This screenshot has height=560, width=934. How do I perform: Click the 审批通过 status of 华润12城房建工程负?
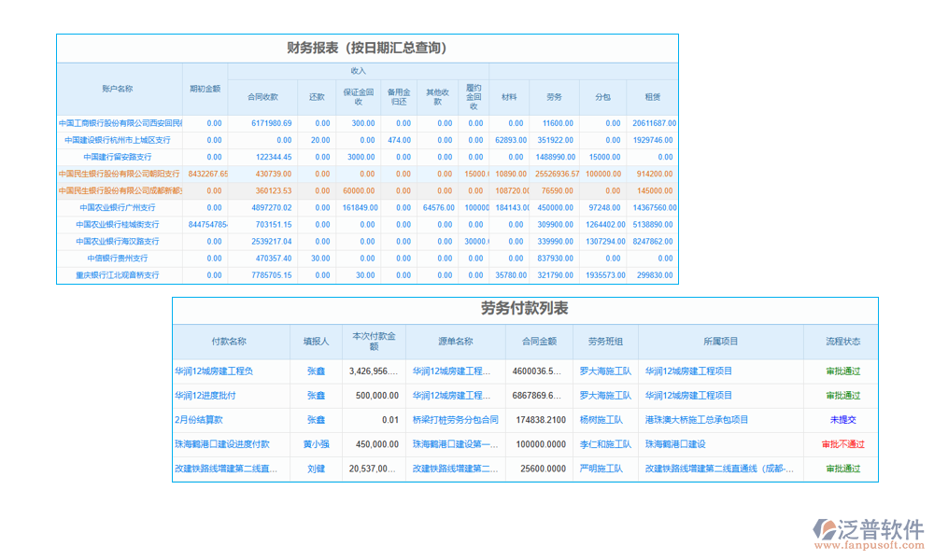point(843,371)
